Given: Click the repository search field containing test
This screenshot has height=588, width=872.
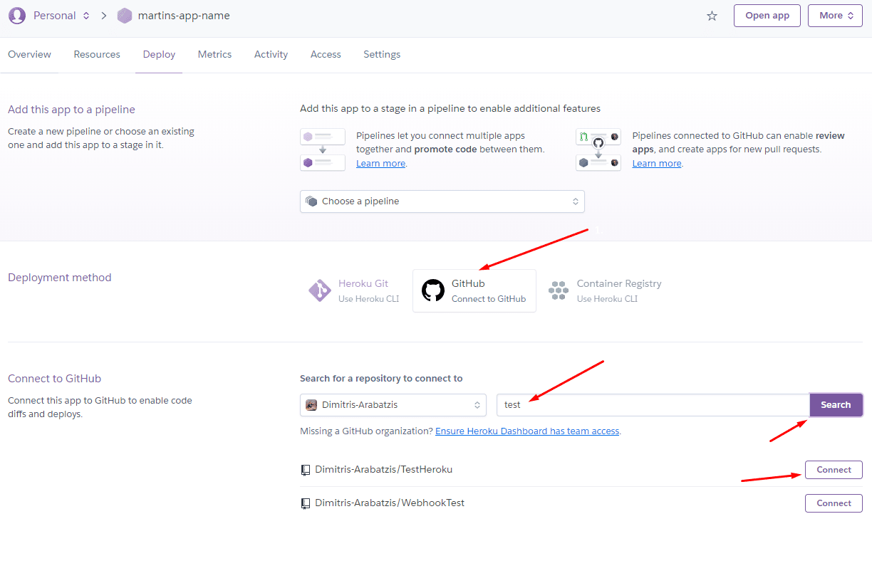Looking at the screenshot, I should pos(653,405).
